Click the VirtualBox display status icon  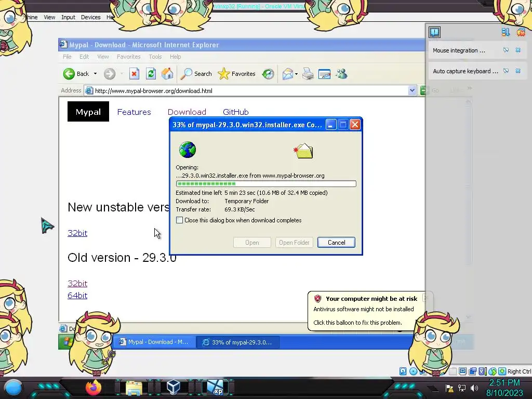coord(462,371)
